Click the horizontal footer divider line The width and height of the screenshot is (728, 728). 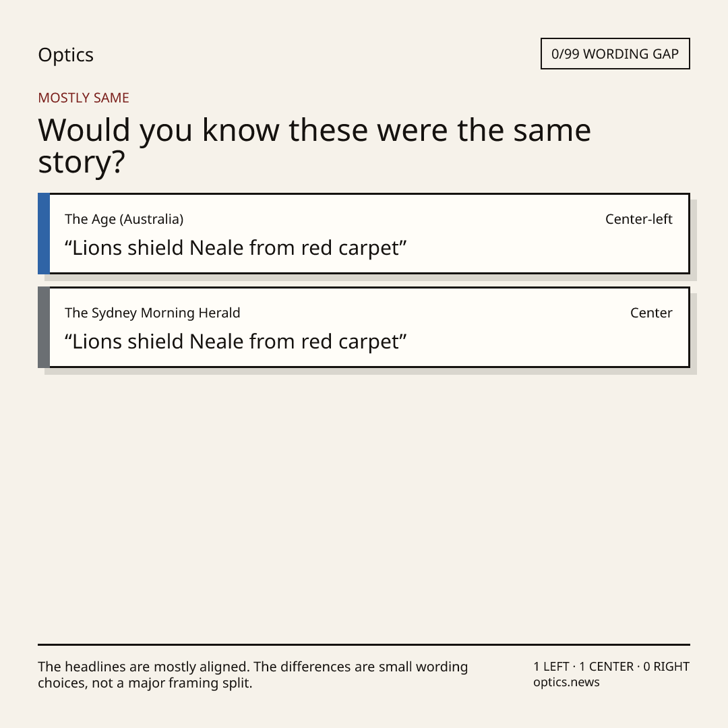[364, 644]
